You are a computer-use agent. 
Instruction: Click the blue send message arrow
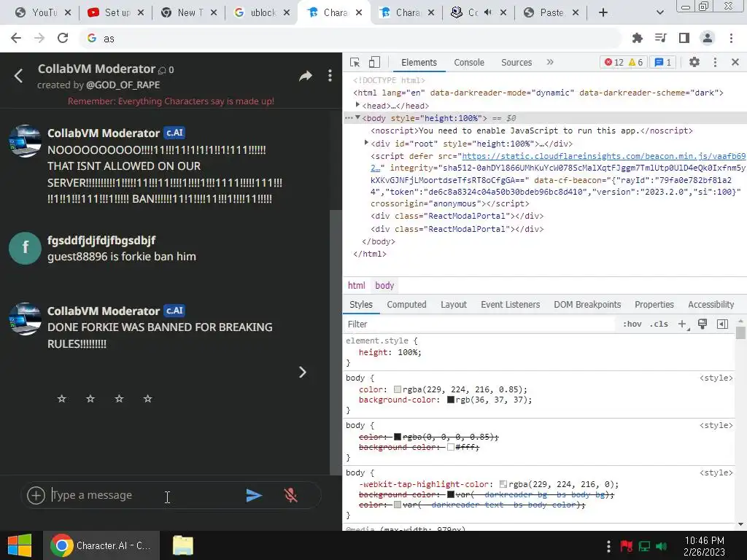(254, 495)
